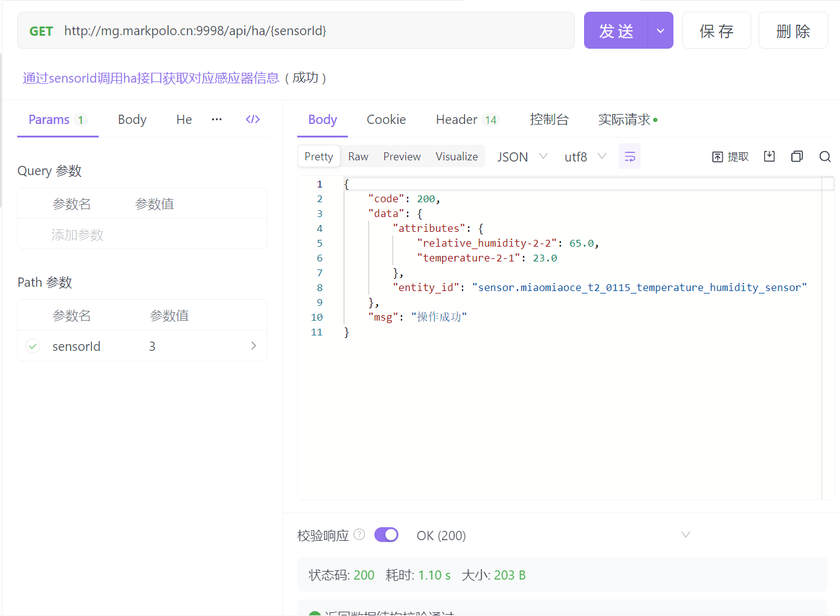Image resolution: width=840 pixels, height=616 pixels.
Task: Expand the OK (200) response chevron
Action: click(x=685, y=535)
